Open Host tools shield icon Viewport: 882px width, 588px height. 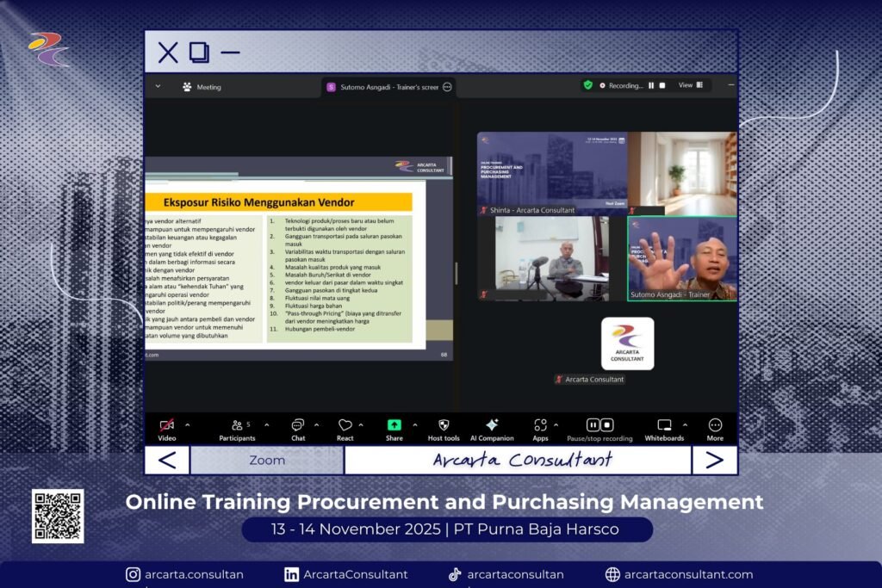click(x=444, y=425)
